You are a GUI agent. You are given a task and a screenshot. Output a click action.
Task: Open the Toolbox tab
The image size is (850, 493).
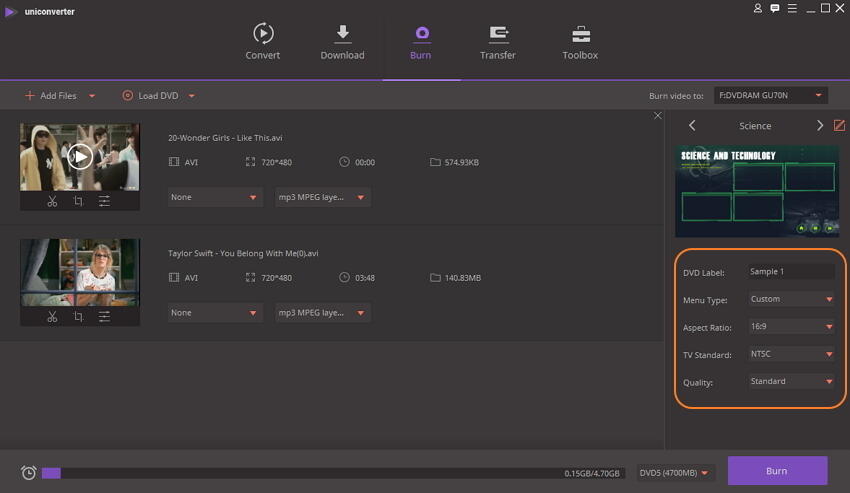pos(580,42)
